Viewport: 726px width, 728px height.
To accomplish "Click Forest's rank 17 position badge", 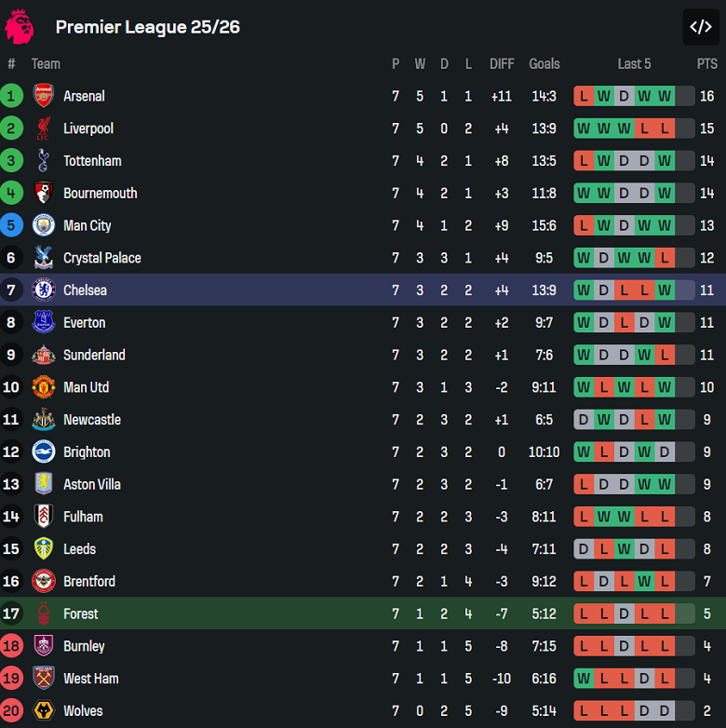I will [11, 613].
